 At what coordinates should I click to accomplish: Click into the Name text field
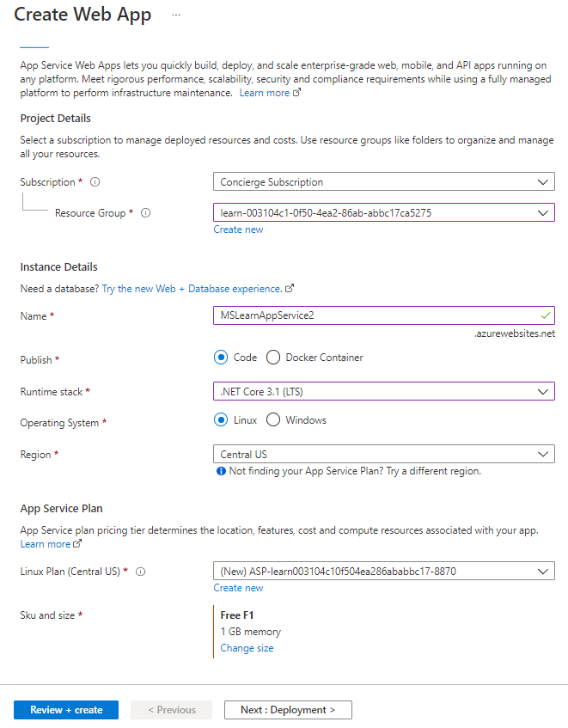384,315
